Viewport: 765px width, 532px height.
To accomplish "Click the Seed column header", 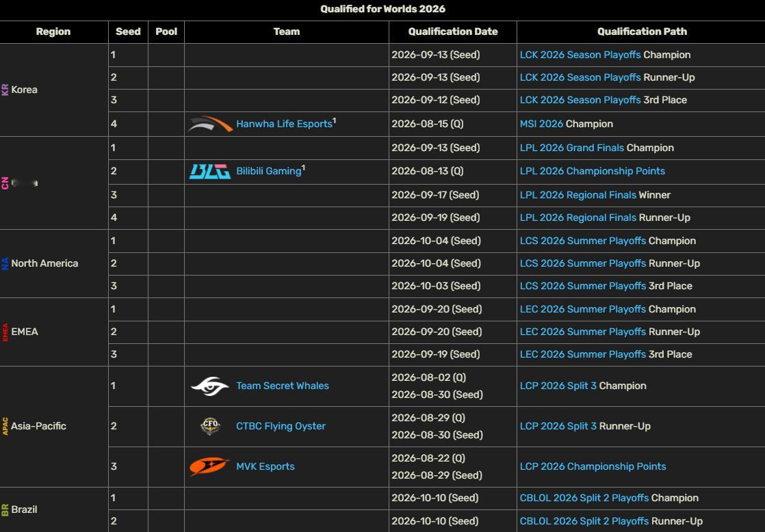I will click(128, 31).
